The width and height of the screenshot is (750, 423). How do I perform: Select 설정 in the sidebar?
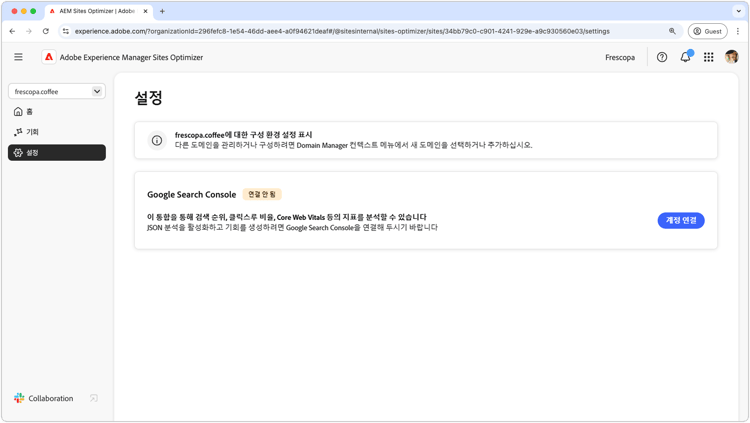coord(57,153)
